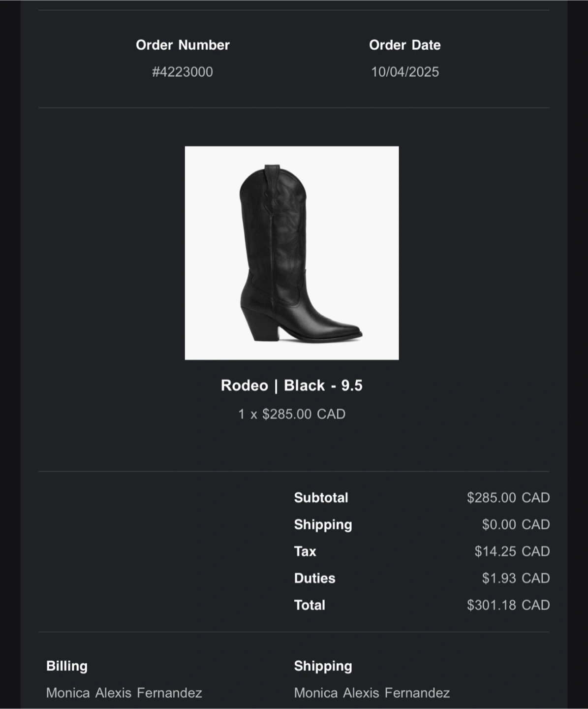Select order number #4223000
This screenshot has height=709, width=588.
click(x=183, y=72)
